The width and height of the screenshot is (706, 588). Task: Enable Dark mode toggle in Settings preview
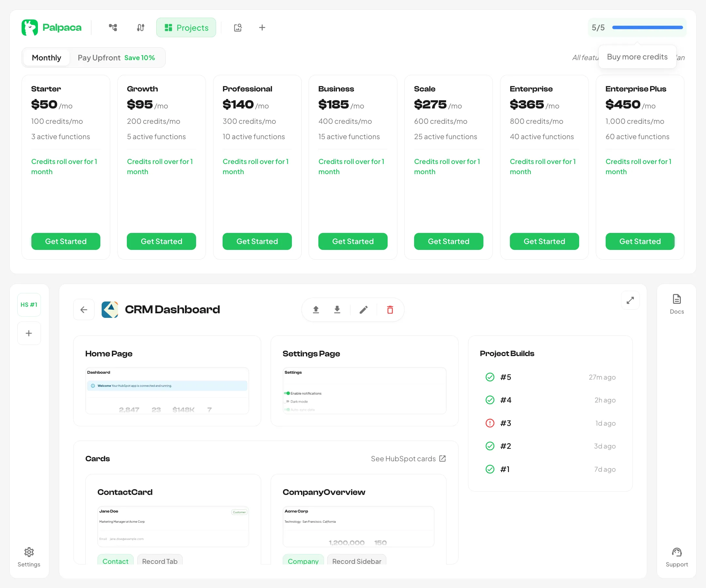[x=287, y=401]
